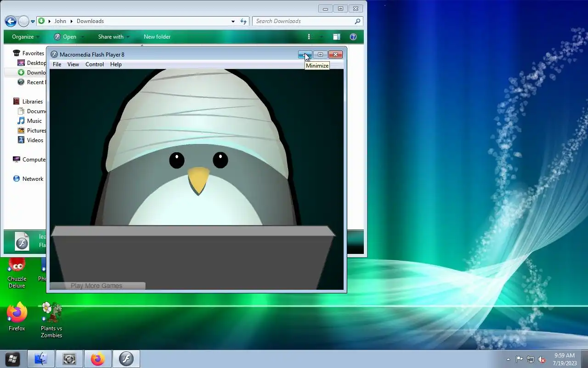Image resolution: width=588 pixels, height=368 pixels.
Task: Click the search magnifier icon
Action: coord(357,21)
